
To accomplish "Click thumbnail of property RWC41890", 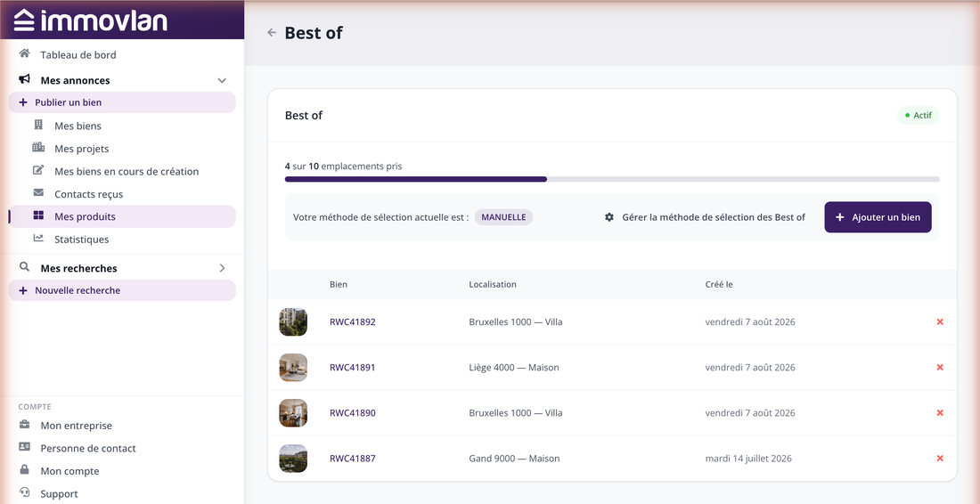I will pyautogui.click(x=293, y=413).
